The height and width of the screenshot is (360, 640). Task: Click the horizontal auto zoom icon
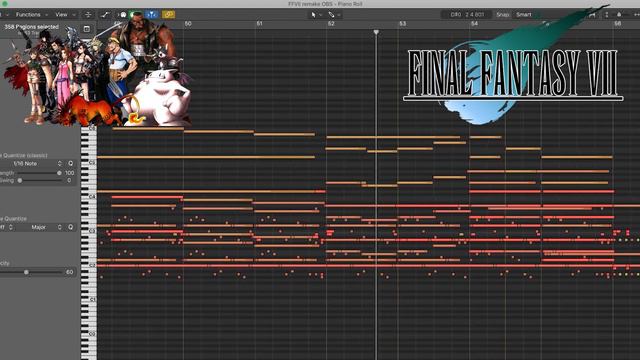(x=592, y=15)
